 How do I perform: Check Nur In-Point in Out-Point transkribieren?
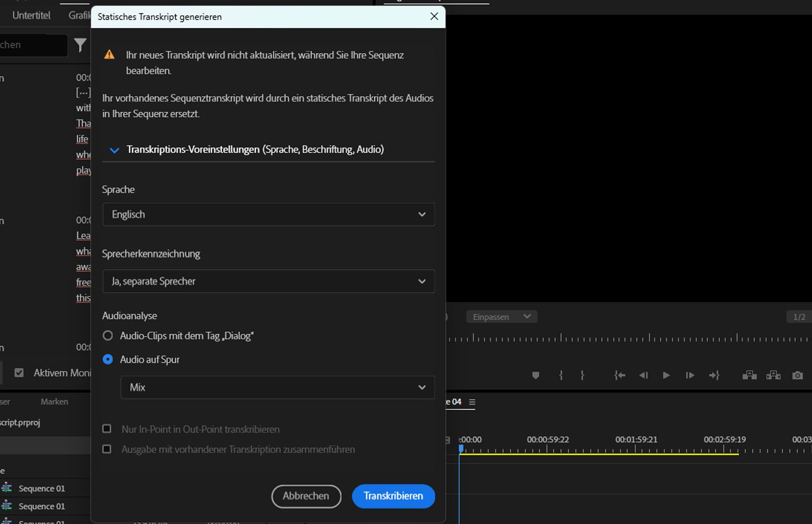coord(107,429)
